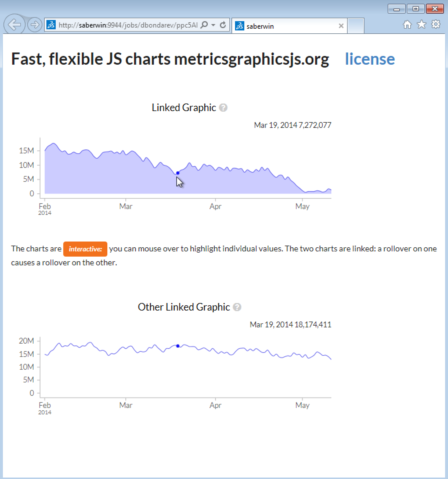
Task: Click the site favicon in address bar
Action: pyautogui.click(x=51, y=25)
